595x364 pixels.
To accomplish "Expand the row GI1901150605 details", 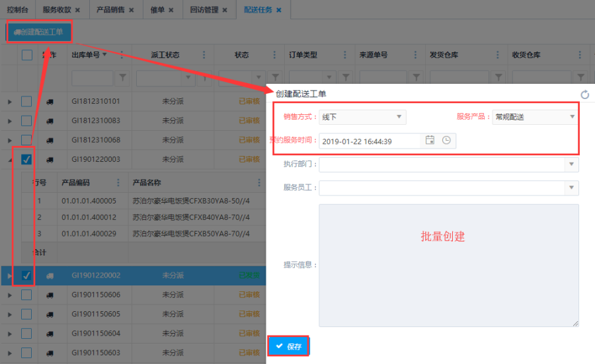I will tap(9, 314).
